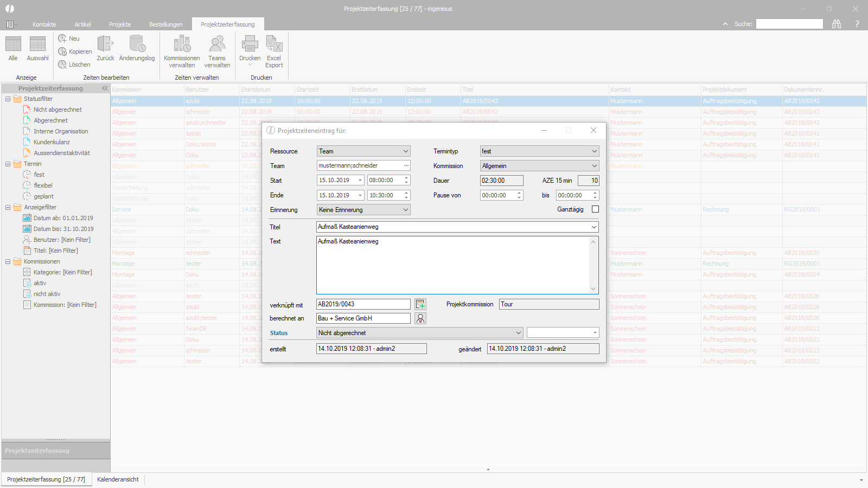Click Löschen in ribbon
The width and height of the screenshot is (868, 488).
[74, 65]
